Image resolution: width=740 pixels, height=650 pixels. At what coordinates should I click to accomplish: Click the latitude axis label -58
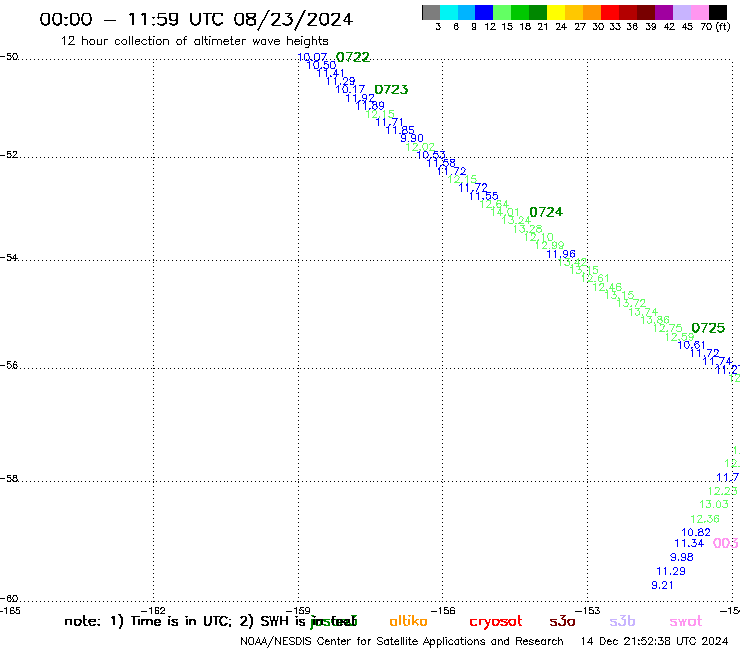click(9, 479)
